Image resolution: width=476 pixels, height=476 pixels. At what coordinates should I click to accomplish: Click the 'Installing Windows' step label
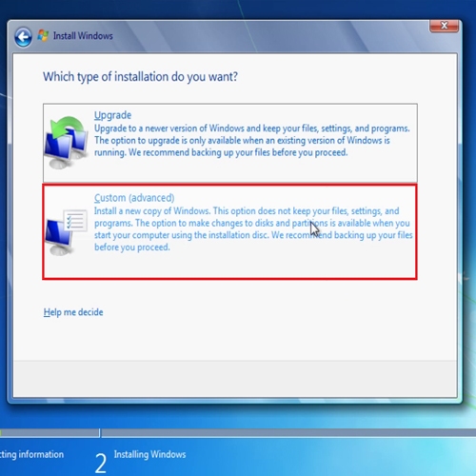pyautogui.click(x=149, y=454)
